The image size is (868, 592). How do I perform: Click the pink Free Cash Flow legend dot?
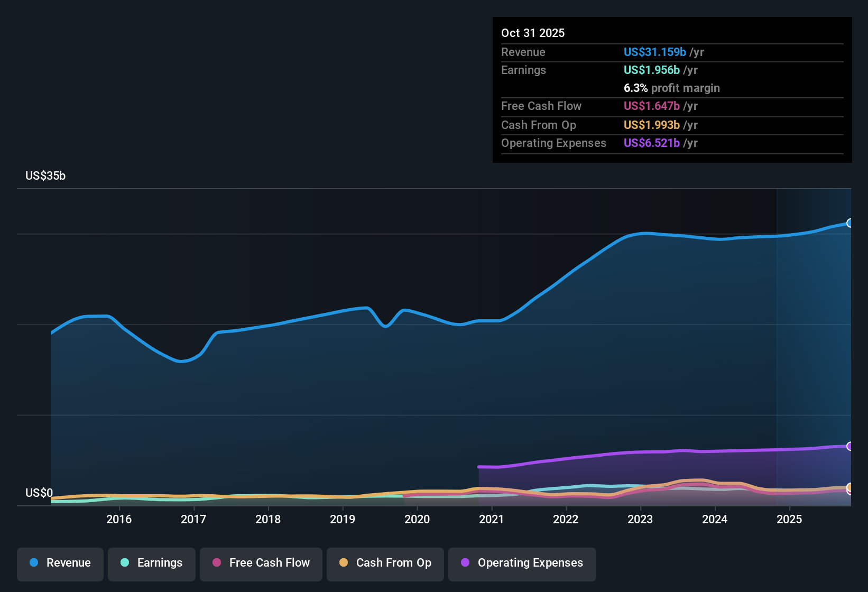coord(216,563)
